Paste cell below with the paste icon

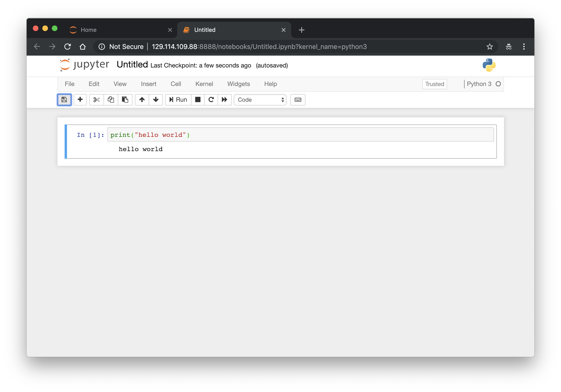click(125, 100)
